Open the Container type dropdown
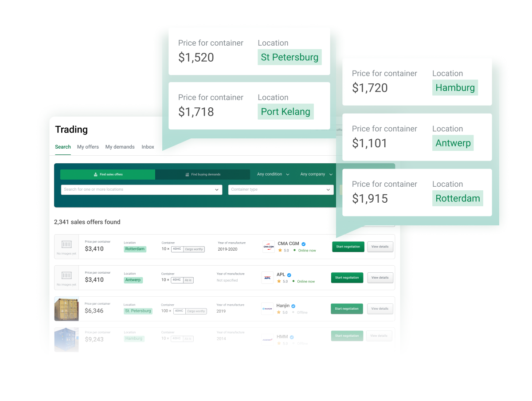The image size is (532, 401). (x=281, y=189)
